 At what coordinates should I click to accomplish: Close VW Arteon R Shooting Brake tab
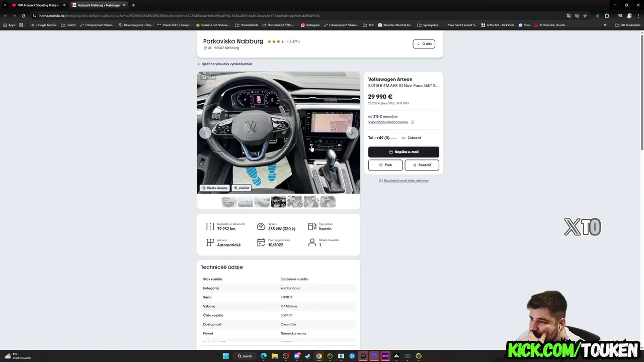tap(64, 5)
